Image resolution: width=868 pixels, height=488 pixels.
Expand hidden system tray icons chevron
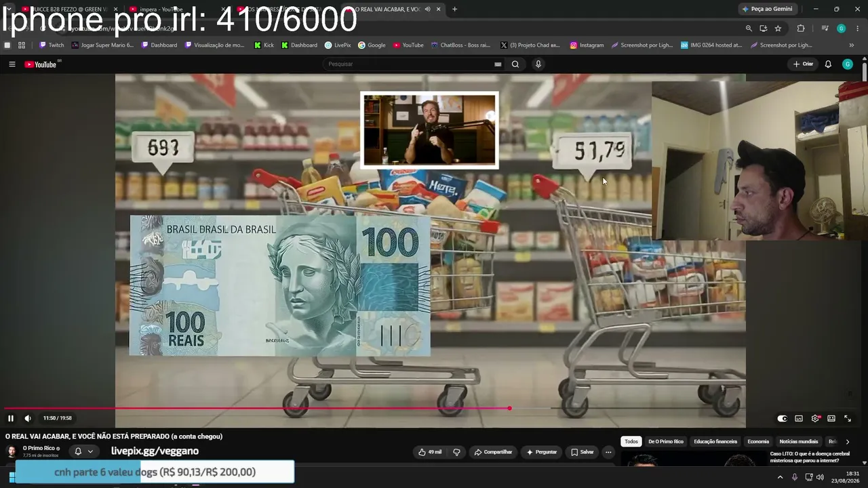click(780, 477)
